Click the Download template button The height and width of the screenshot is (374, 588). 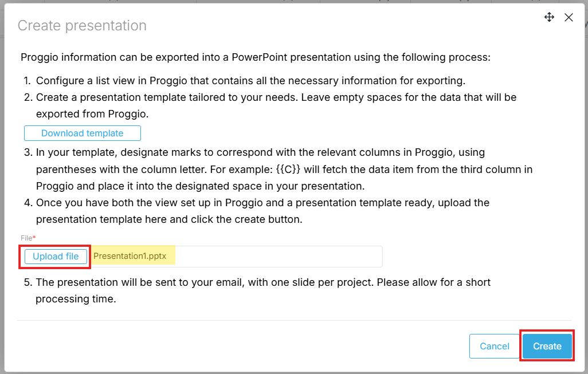click(83, 133)
